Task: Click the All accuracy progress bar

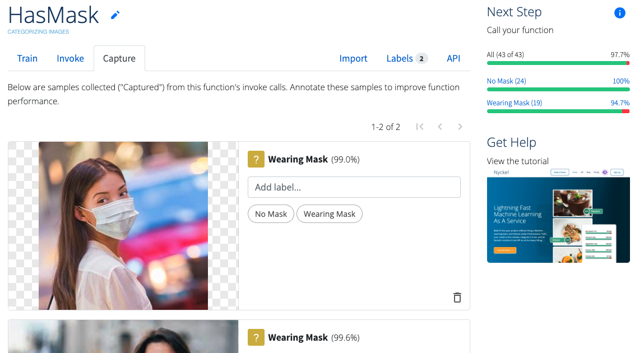Action: [558, 63]
